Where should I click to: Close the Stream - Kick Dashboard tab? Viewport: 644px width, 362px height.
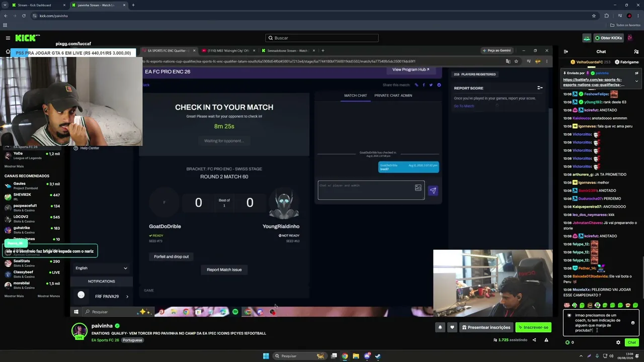pyautogui.click(x=64, y=5)
